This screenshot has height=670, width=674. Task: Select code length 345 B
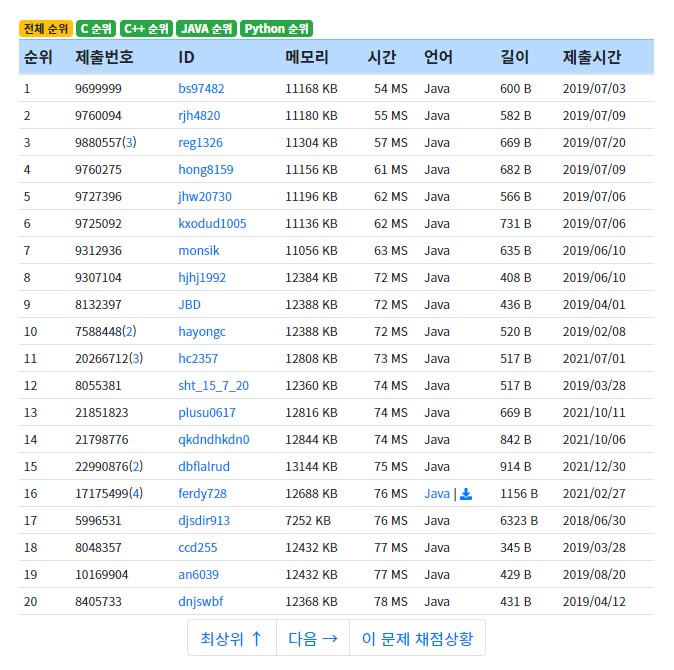(516, 548)
